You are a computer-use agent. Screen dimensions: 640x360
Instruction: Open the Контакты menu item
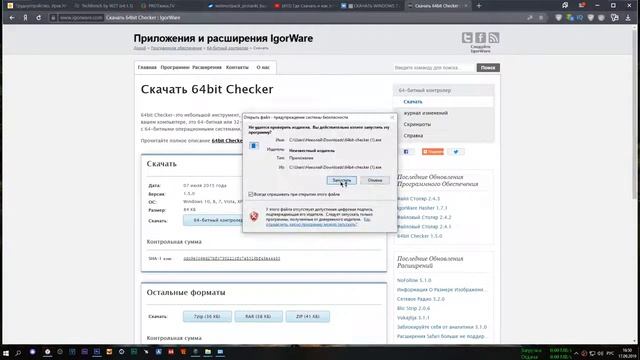coord(237,67)
